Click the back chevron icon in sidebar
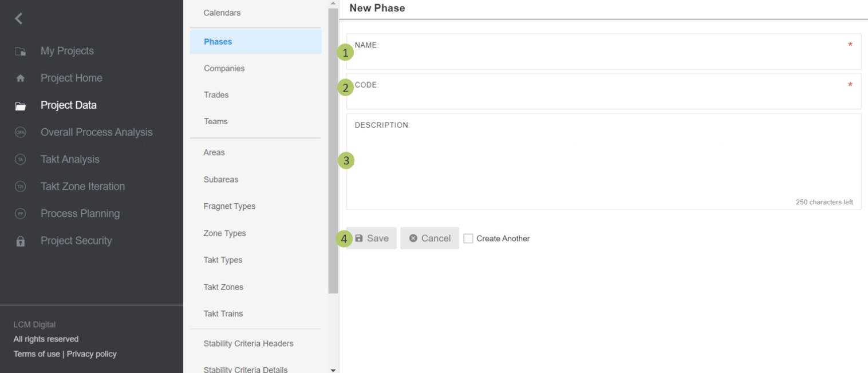The width and height of the screenshot is (868, 373). click(19, 18)
